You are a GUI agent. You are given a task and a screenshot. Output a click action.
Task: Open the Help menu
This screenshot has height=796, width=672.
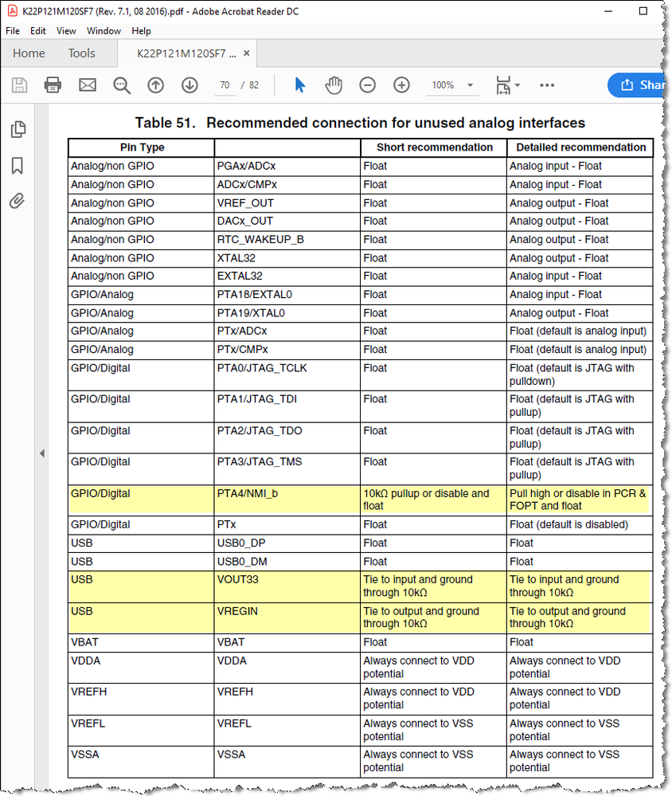pos(141,31)
